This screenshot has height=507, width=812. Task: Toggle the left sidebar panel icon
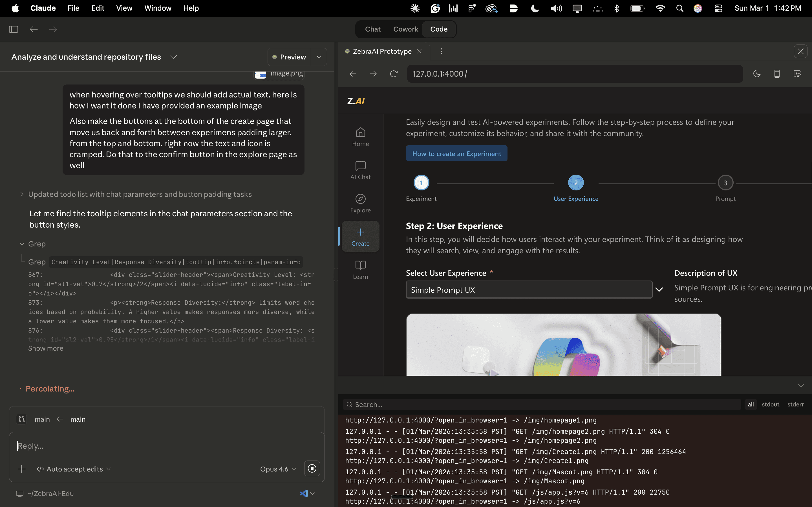(x=14, y=29)
